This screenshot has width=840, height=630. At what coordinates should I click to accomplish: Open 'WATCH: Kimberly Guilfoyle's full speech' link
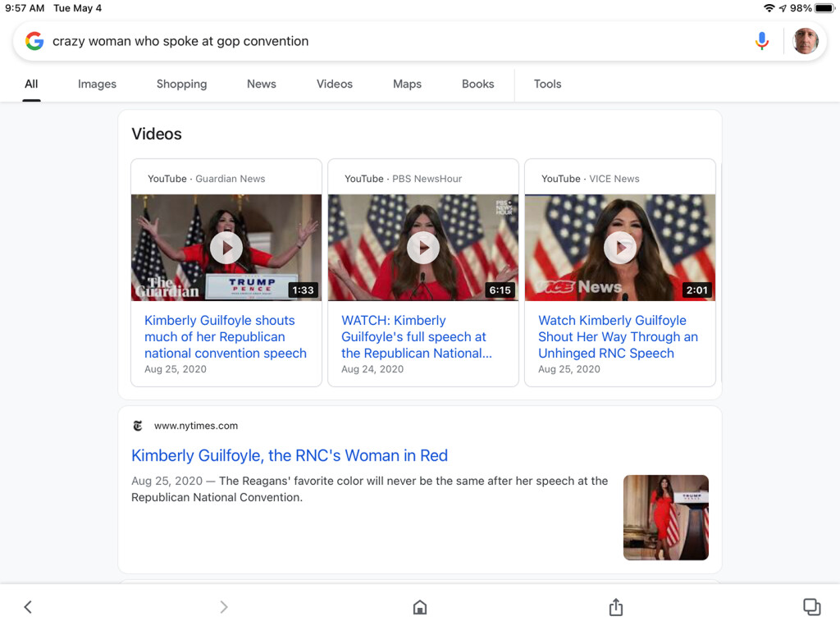416,336
